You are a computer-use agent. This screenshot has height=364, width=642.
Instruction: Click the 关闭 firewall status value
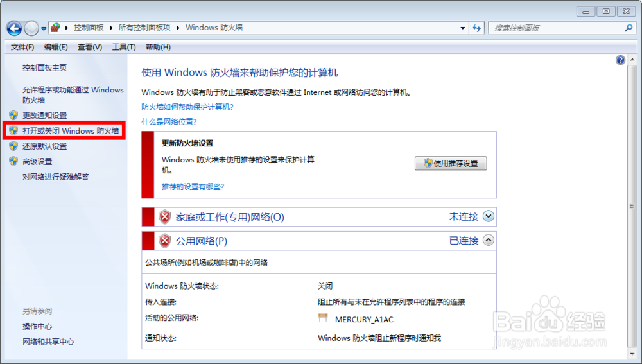tap(325, 286)
